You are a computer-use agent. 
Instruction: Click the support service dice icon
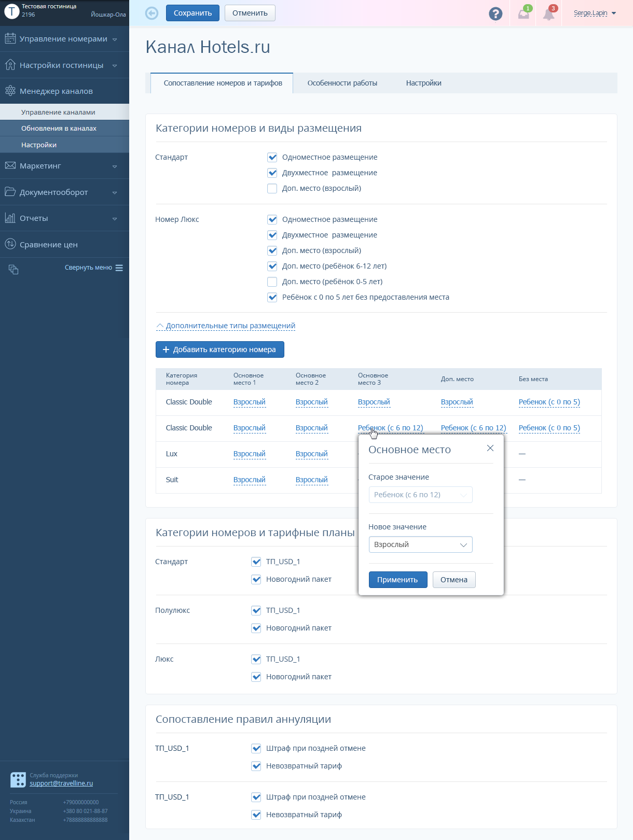[x=18, y=779]
